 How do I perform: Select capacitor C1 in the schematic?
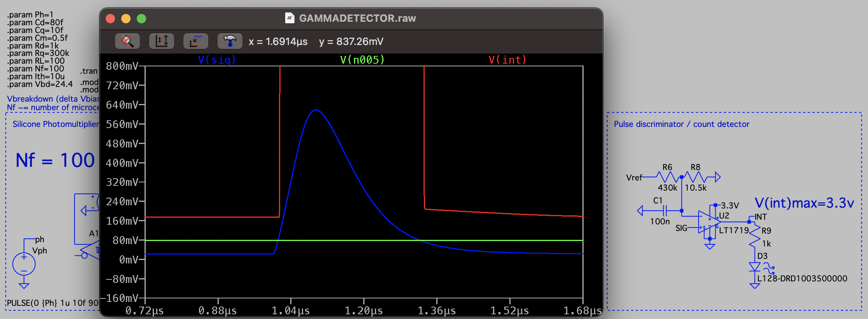pyautogui.click(x=665, y=211)
